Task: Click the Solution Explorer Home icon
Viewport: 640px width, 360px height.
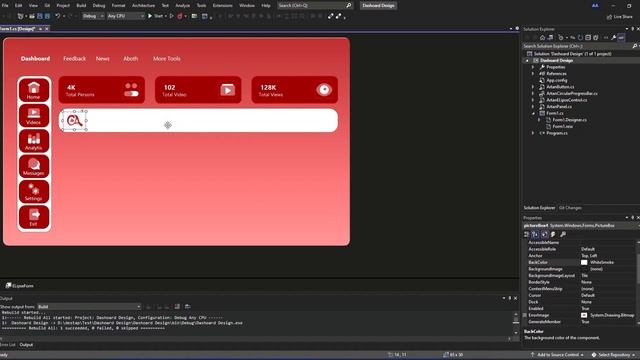Action: click(x=542, y=38)
